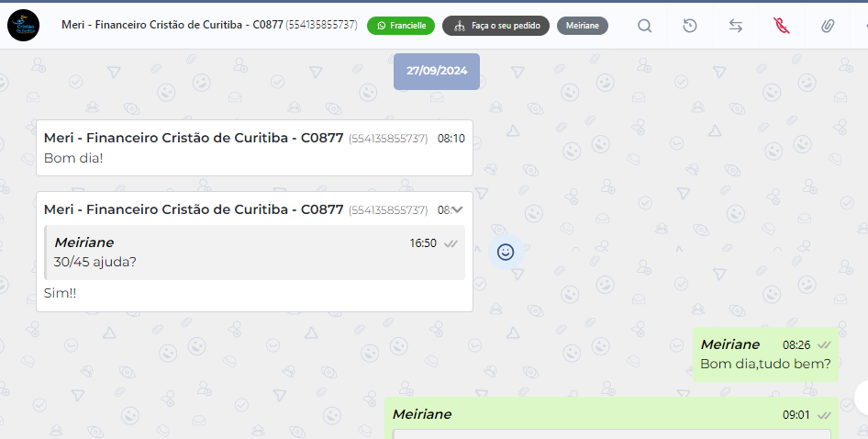Viewport: 868px width, 439px height.
Task: Open the conversation search magnifier icon
Action: click(x=644, y=26)
